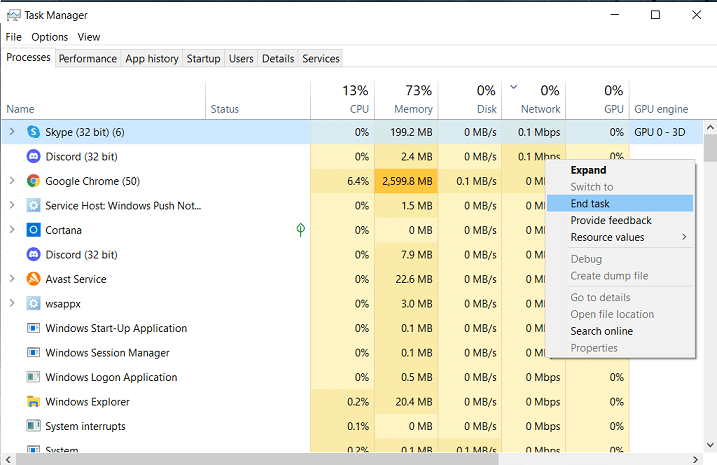Click the Skype app icon
717x465 pixels.
33,132
